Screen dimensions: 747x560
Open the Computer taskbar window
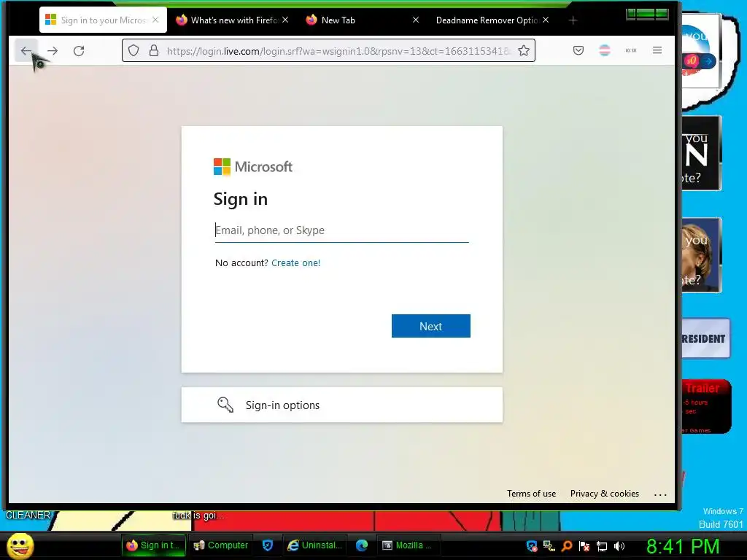coord(220,545)
